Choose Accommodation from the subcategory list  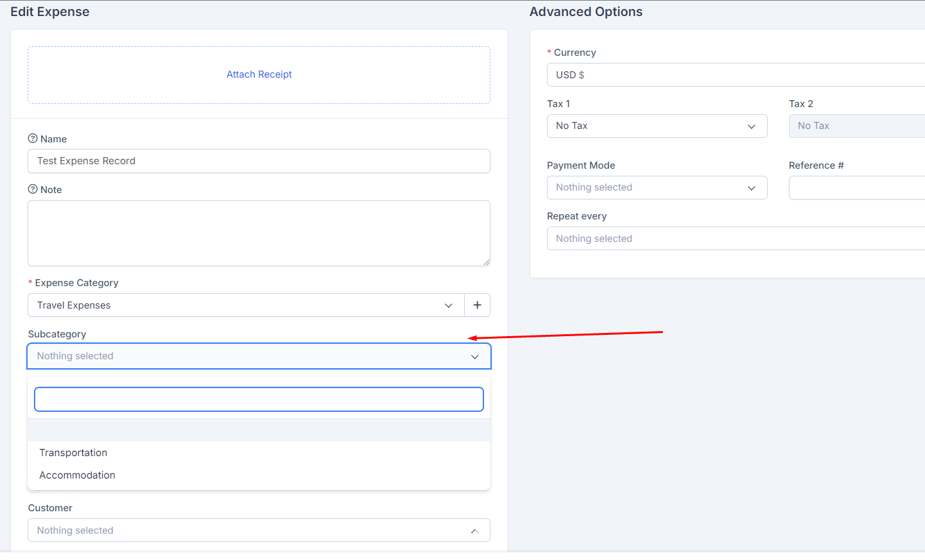coord(77,475)
